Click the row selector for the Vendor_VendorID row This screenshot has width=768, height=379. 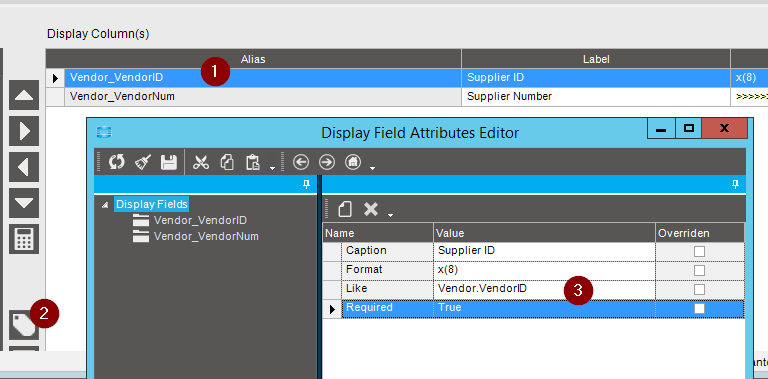click(55, 78)
